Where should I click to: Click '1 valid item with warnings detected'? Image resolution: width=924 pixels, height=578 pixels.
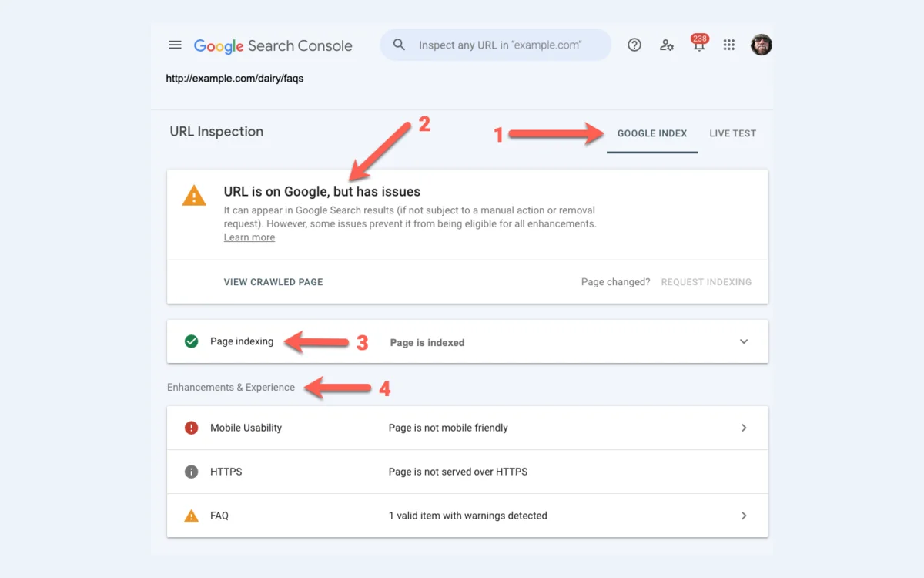pos(468,516)
